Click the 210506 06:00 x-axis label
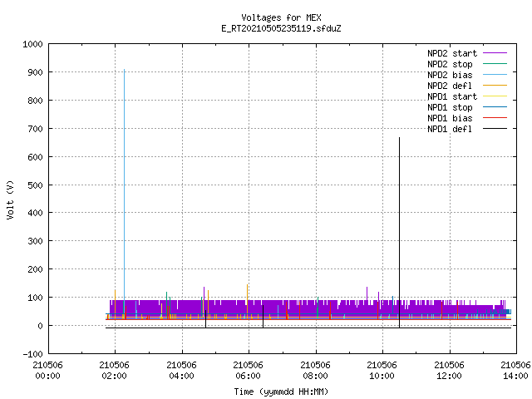 pyautogui.click(x=248, y=371)
